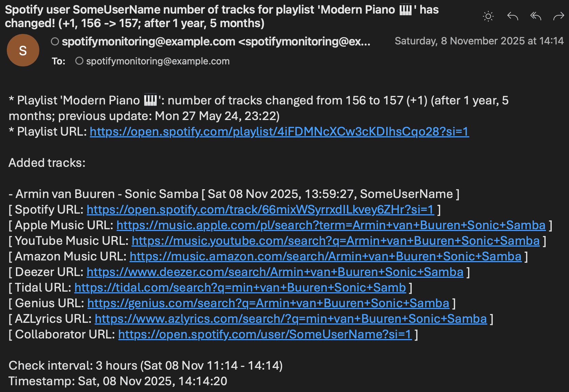Open the AZLyrics search link
The height and width of the screenshot is (392, 569).
tap(290, 319)
